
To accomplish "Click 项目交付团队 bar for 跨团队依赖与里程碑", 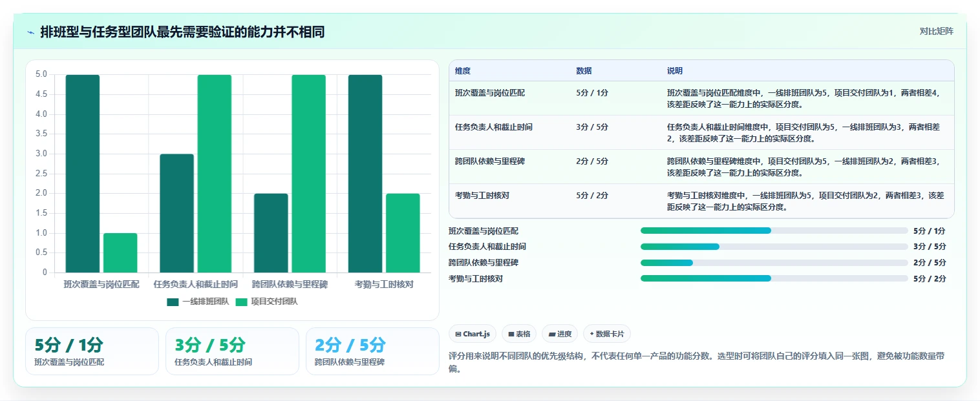I will [308, 174].
